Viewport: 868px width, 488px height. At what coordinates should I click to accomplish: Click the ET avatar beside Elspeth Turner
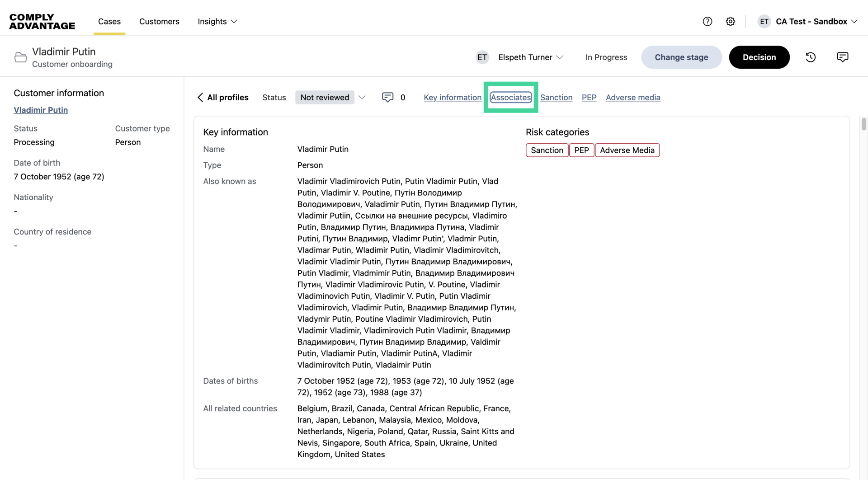(x=482, y=57)
